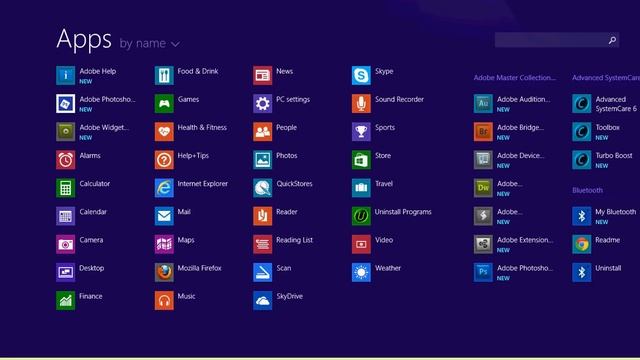Open the Readme Chrome icon
The width and height of the screenshot is (640, 360).
tap(582, 244)
